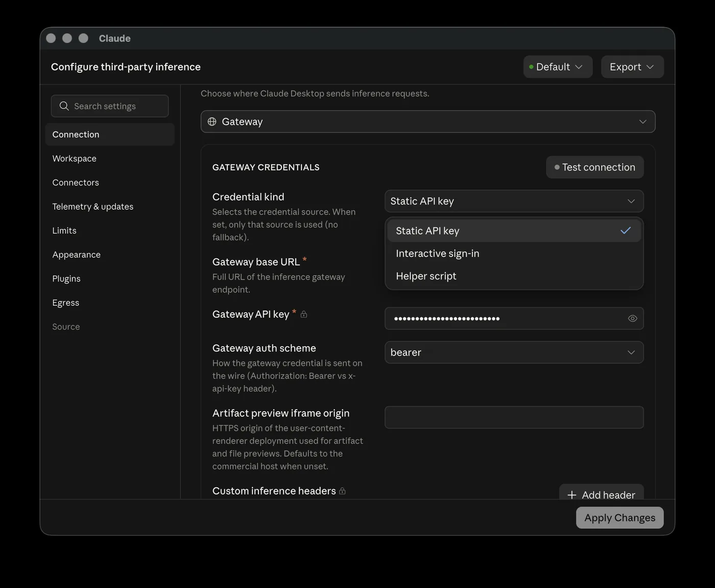Open Telemetry & updates section
The height and width of the screenshot is (588, 715).
pyautogui.click(x=110, y=206)
